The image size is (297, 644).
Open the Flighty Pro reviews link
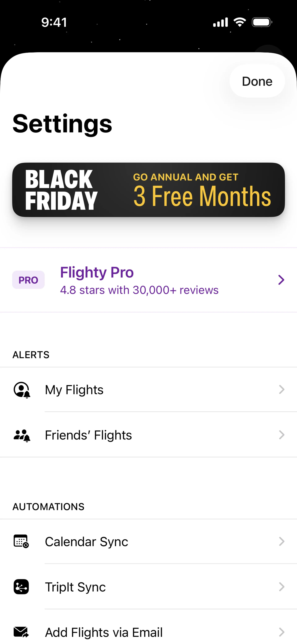point(139,290)
